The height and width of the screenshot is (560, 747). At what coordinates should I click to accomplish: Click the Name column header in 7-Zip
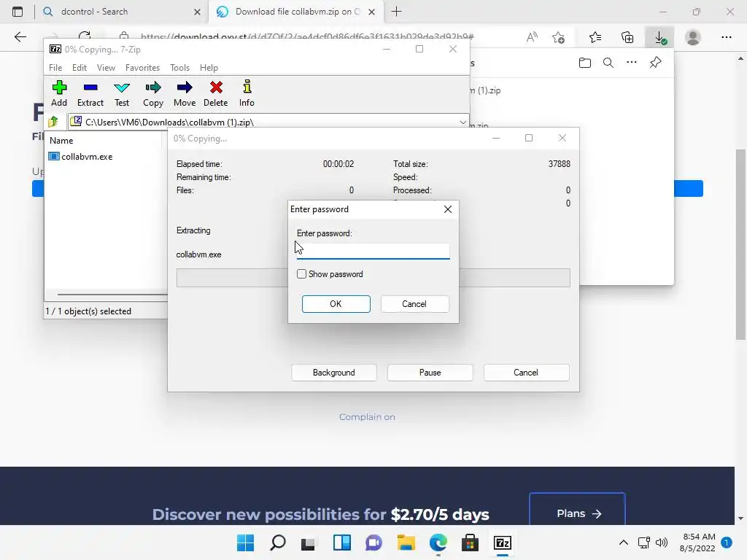tap(61, 141)
